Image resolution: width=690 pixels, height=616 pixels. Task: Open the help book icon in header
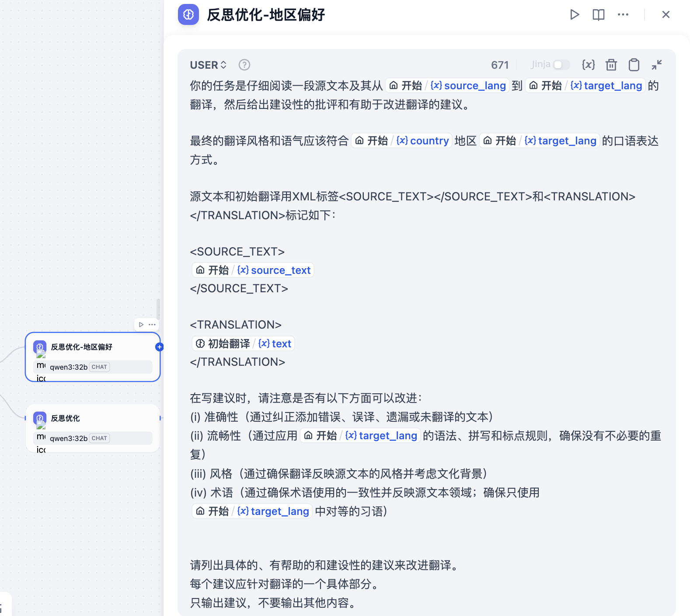tap(599, 15)
